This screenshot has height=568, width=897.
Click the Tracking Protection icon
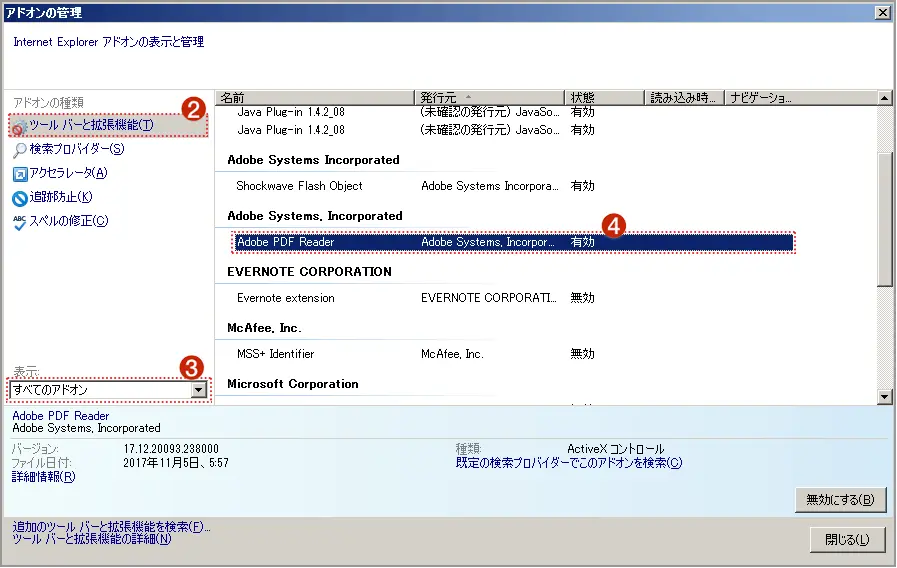(x=20, y=198)
